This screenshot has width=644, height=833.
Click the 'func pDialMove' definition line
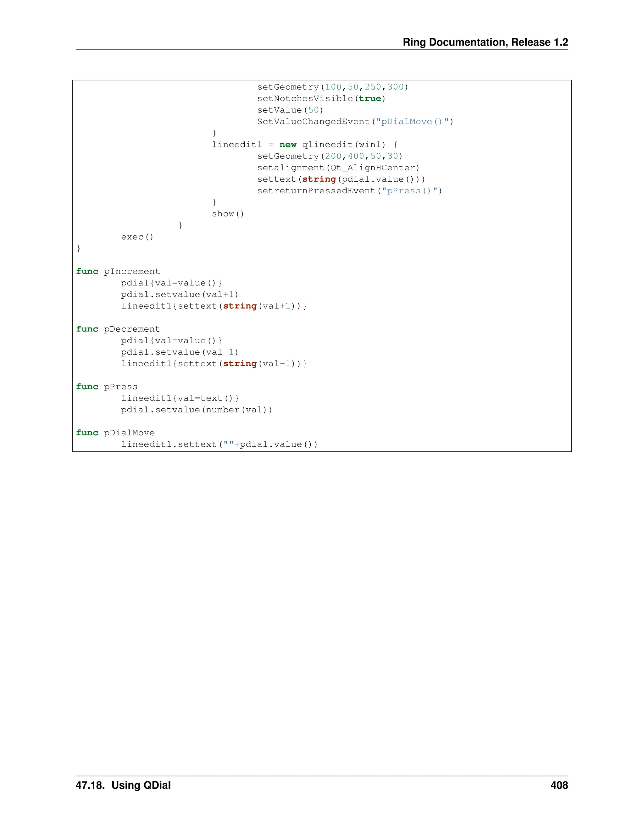(115, 433)
